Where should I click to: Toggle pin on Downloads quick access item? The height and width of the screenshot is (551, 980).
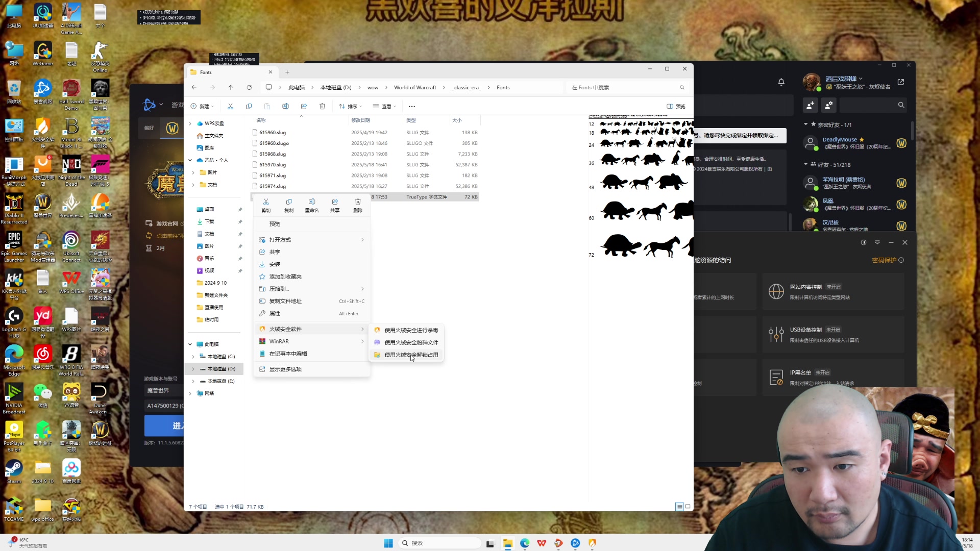[240, 221]
